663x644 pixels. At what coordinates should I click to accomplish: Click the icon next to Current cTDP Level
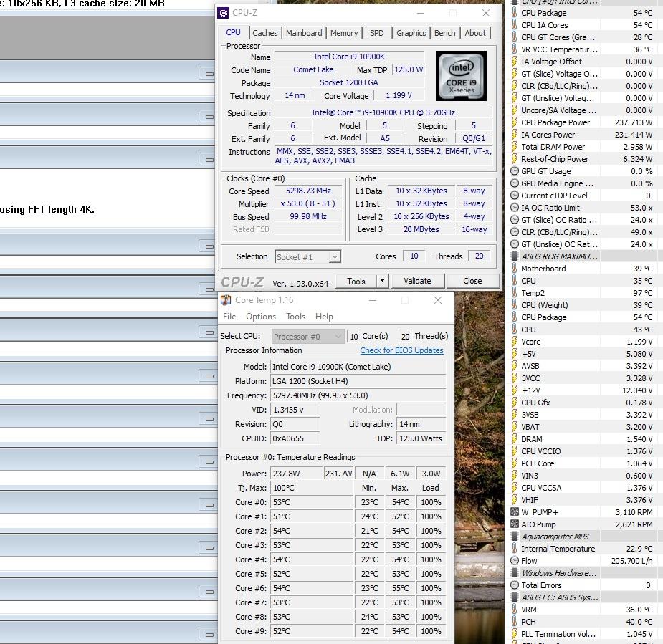tap(514, 196)
